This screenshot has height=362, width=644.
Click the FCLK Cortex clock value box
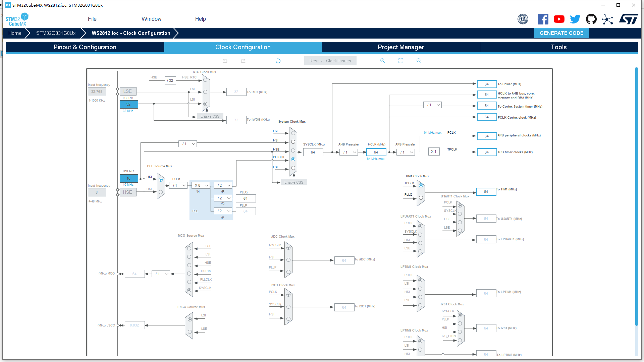(487, 117)
